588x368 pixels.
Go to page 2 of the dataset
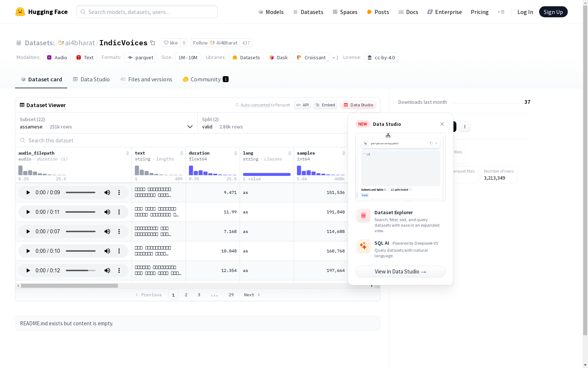tap(186, 295)
